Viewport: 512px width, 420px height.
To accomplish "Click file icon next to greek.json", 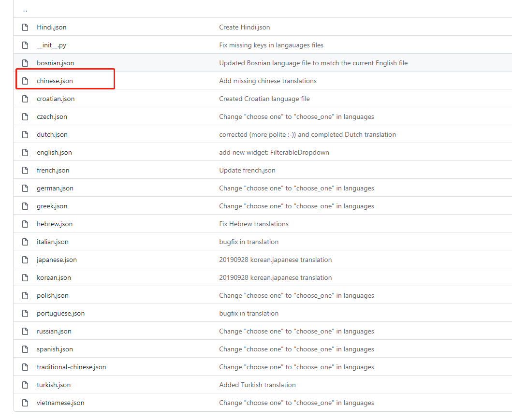I will tap(25, 206).
